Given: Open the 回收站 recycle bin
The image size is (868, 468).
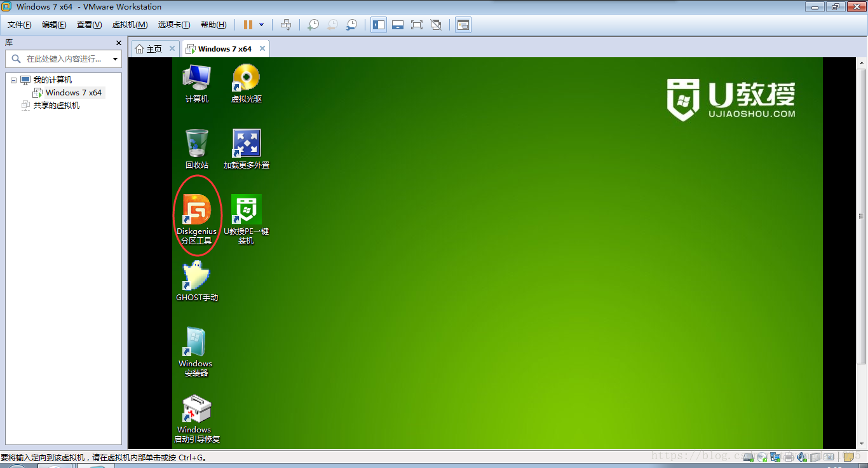Looking at the screenshot, I should (x=196, y=149).
